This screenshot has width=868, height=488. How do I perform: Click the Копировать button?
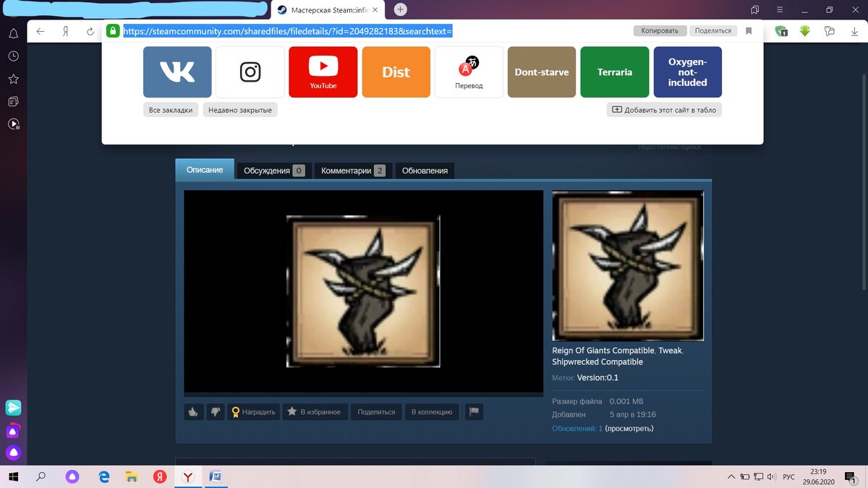point(660,30)
